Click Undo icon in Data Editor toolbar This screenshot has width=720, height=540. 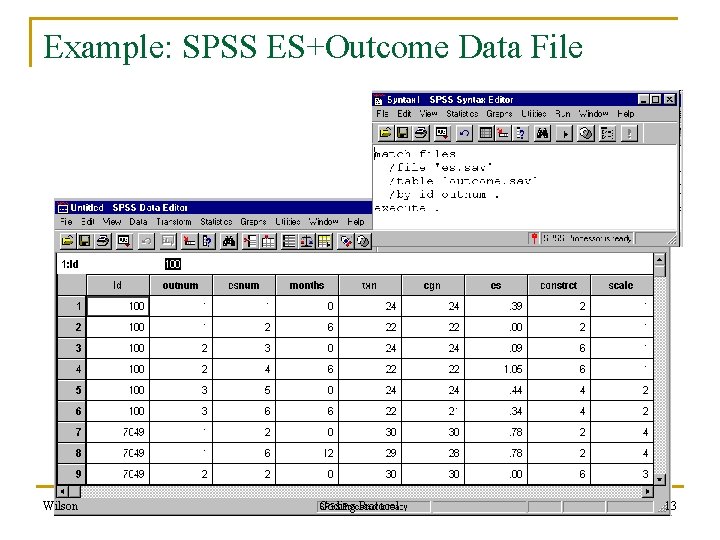click(x=146, y=241)
